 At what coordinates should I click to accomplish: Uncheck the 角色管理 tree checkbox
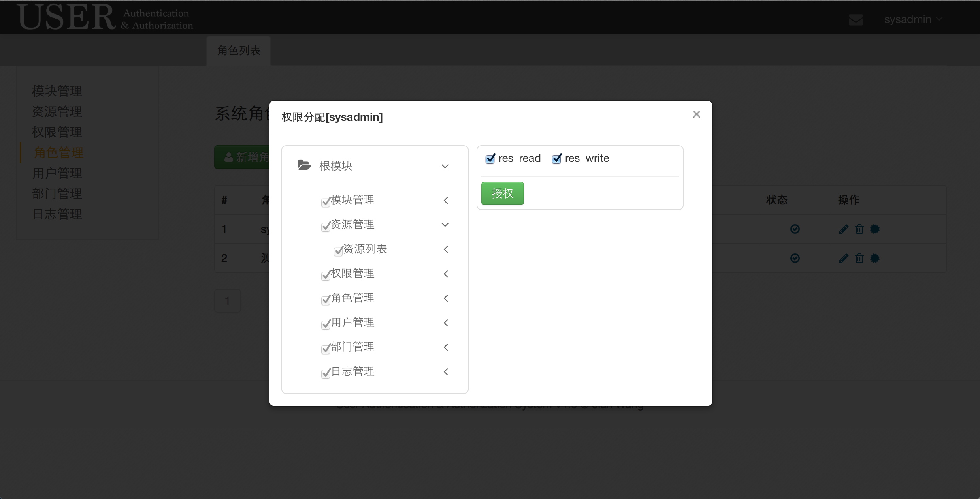coord(326,300)
